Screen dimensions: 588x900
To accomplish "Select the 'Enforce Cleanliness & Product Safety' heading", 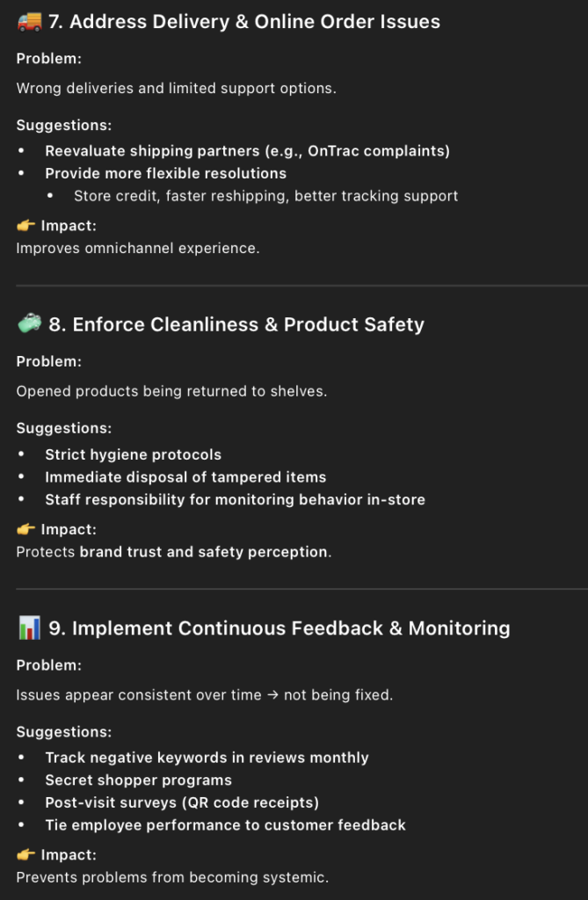I will (236, 324).
